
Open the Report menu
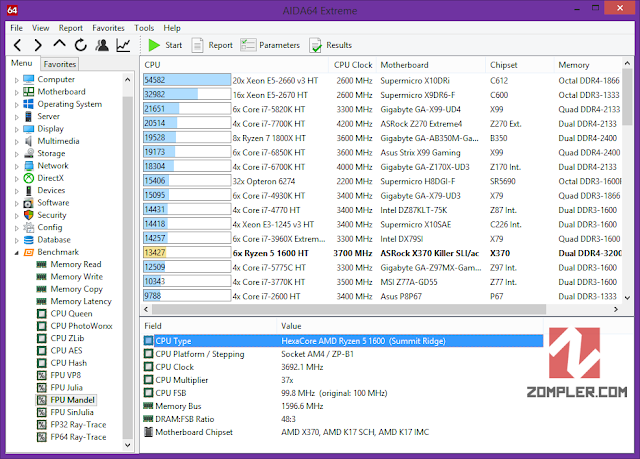point(71,28)
